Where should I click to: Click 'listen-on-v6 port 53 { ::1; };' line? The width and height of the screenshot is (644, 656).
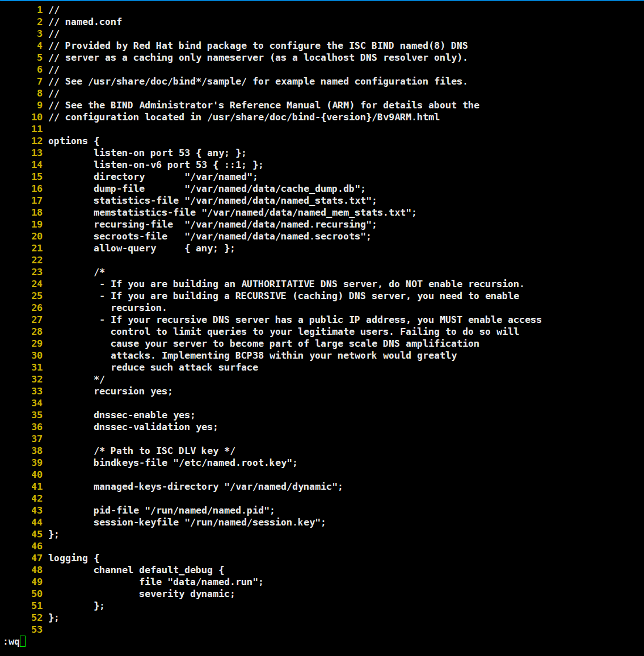click(x=178, y=165)
